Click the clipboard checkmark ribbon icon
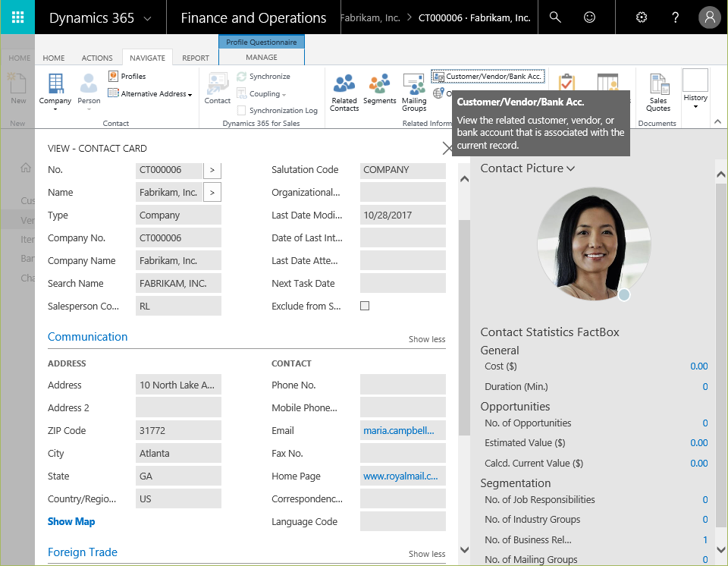This screenshot has width=728, height=566. (x=566, y=82)
